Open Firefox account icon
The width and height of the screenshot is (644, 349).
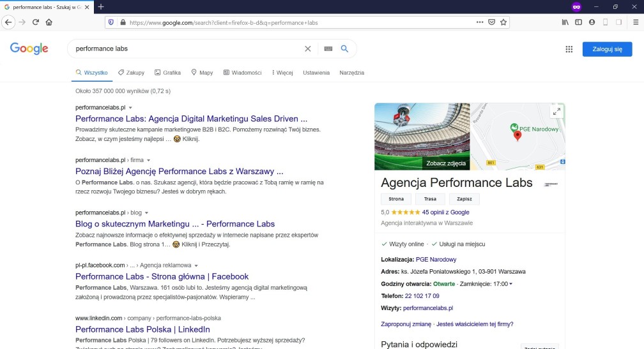[592, 22]
